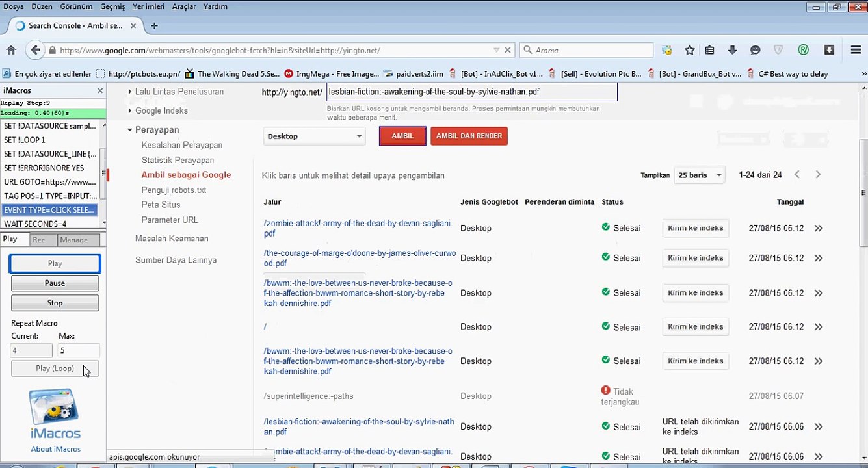Screen dimensions: 868x468
Task: Open the Araçlar menu
Action: [184, 6]
